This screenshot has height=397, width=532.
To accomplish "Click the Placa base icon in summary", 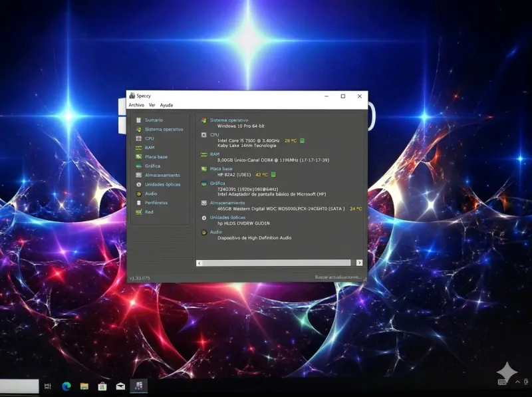I will tap(203, 169).
